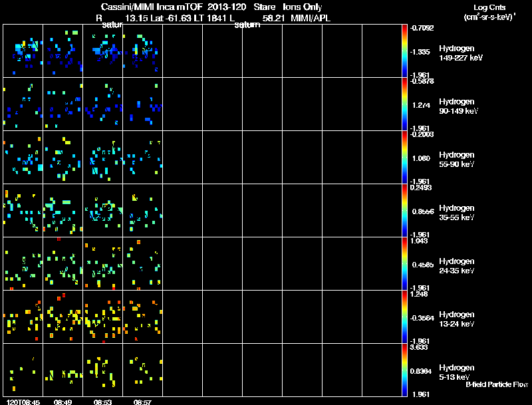Click the '(cm²-sr-s-keV)' units label

click(489, 17)
